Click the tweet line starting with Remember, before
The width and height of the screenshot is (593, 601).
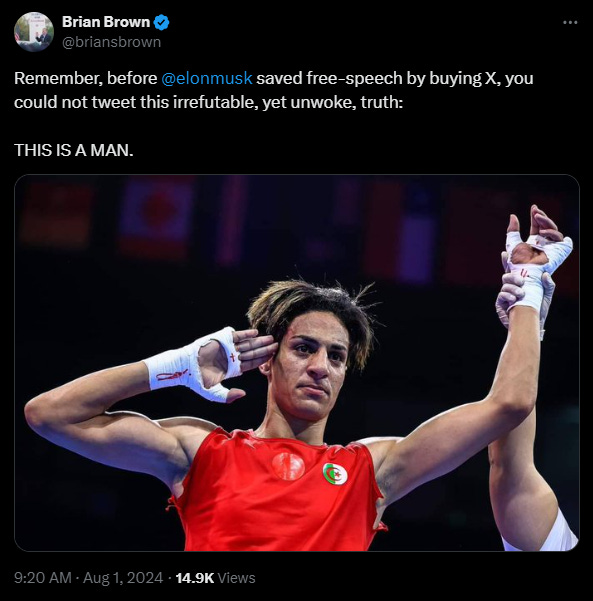(274, 79)
